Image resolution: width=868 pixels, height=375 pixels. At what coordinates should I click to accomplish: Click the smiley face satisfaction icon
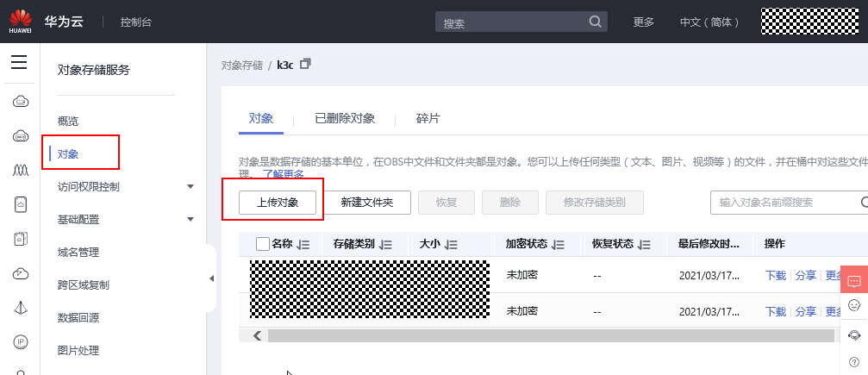[x=854, y=305]
